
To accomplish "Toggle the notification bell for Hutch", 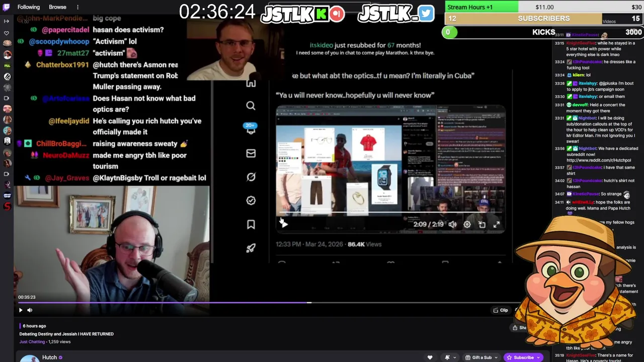I will [447, 357].
